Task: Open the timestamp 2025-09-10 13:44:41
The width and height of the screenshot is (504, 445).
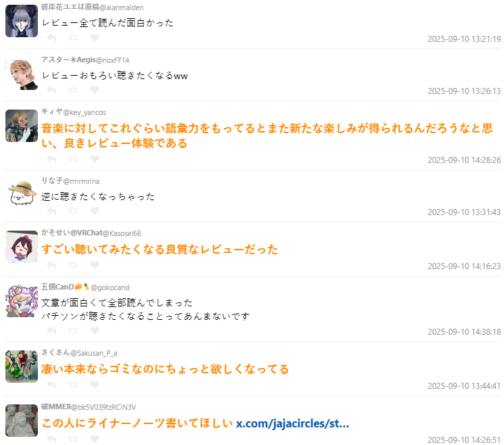Action: point(464,386)
